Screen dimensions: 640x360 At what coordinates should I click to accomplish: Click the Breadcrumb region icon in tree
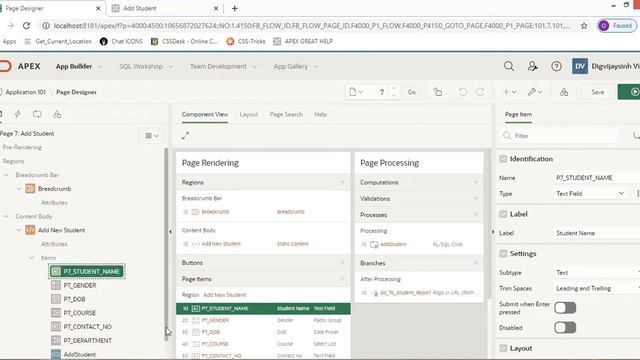pyautogui.click(x=30, y=189)
